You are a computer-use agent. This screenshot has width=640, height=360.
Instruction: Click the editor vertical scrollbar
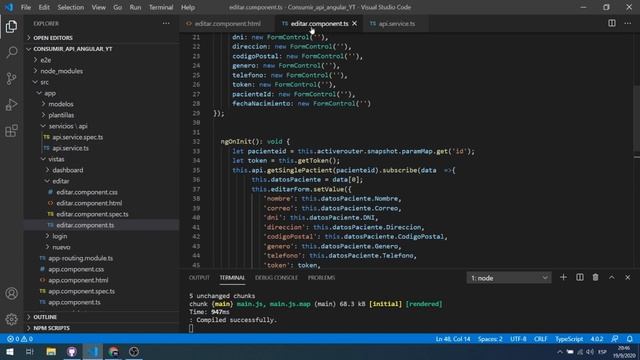click(x=637, y=118)
